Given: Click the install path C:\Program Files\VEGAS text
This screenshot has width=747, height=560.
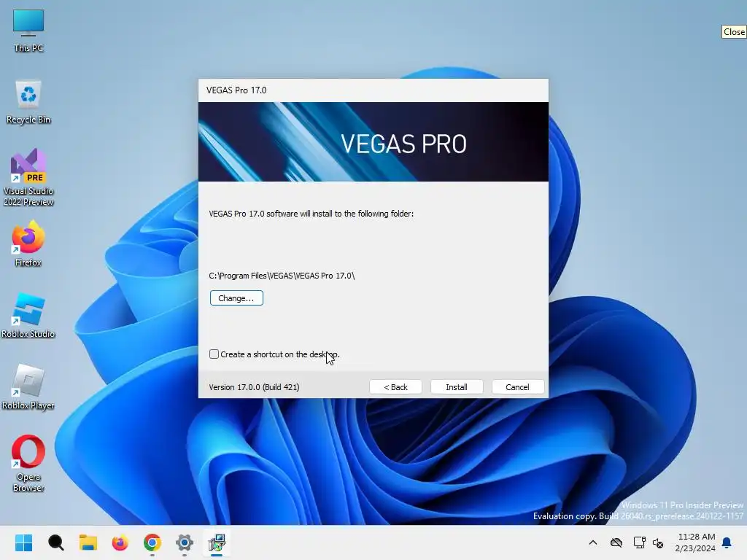Looking at the screenshot, I should pos(282,276).
